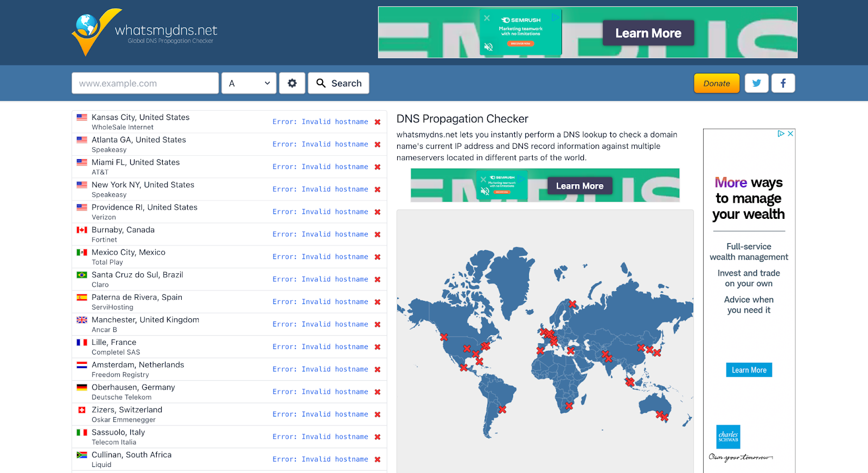
Task: Click the Twitter share icon
Action: pyautogui.click(x=756, y=83)
